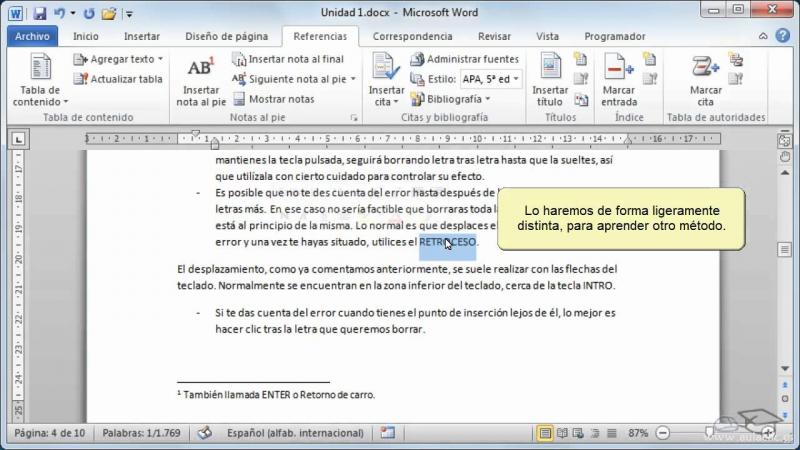This screenshot has width=800, height=450.
Task: Toggle the ruler button above vertical scrollbar
Action: tap(785, 141)
